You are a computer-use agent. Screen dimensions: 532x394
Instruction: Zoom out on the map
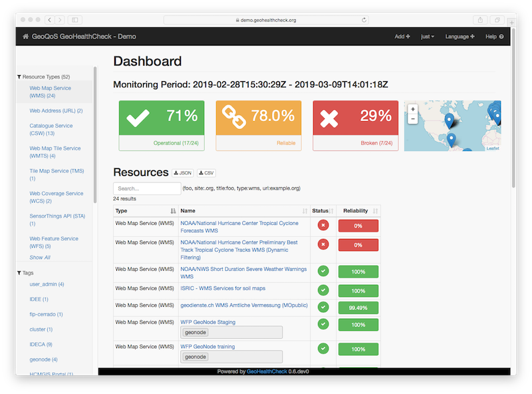(412, 119)
